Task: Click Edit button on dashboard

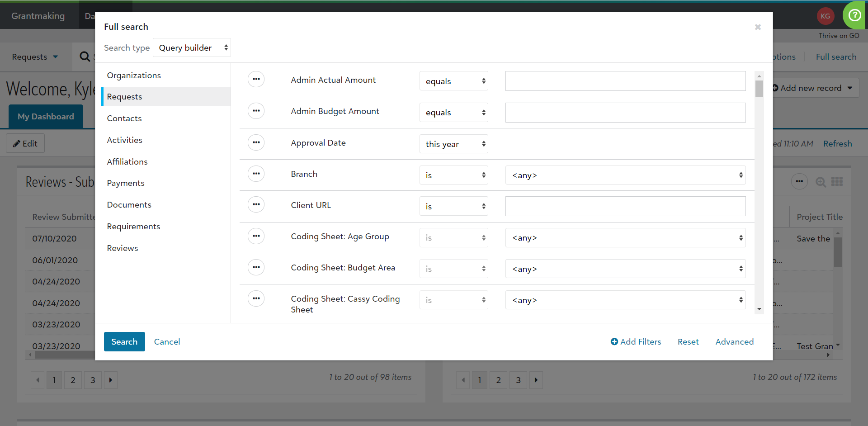Action: pyautogui.click(x=25, y=143)
